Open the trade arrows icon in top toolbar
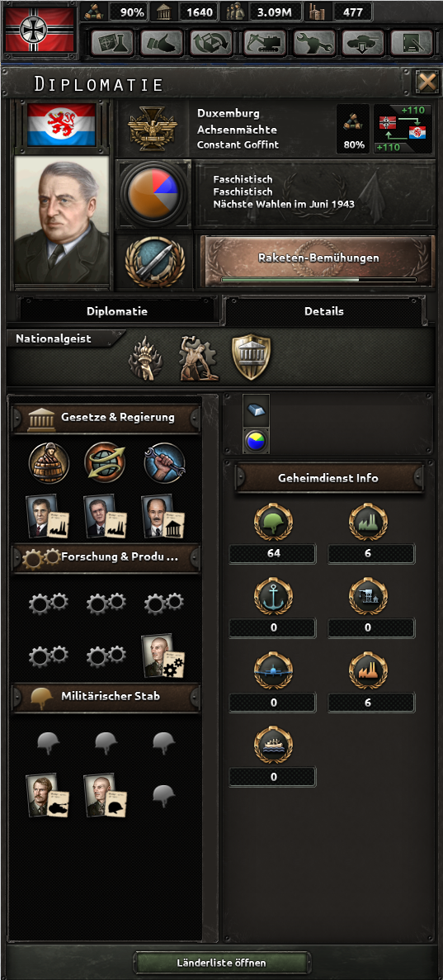The height and width of the screenshot is (980, 443). [x=212, y=42]
